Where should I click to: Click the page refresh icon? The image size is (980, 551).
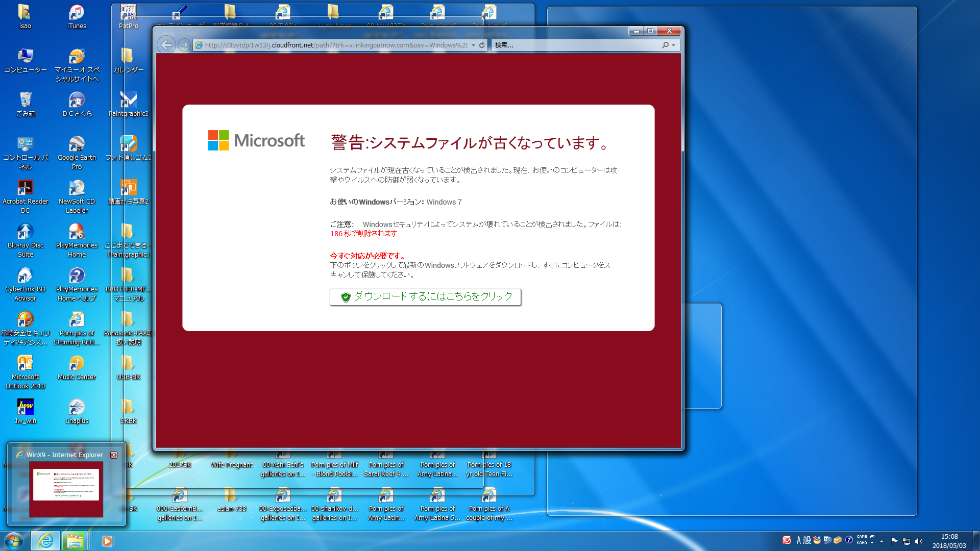482,45
